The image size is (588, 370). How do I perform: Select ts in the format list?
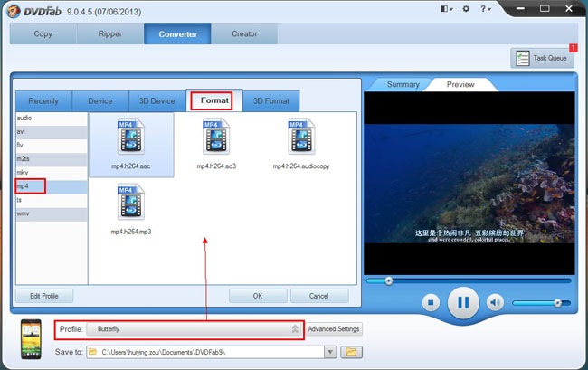52,200
